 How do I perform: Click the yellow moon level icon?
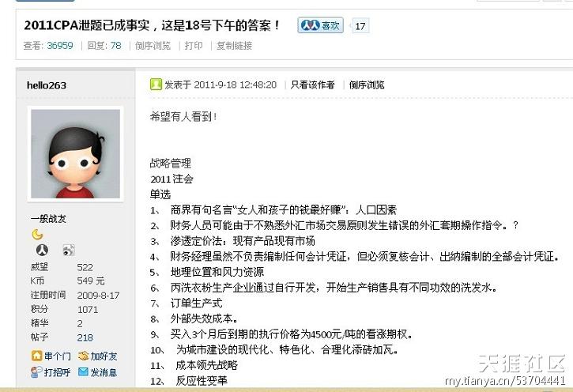point(37,234)
